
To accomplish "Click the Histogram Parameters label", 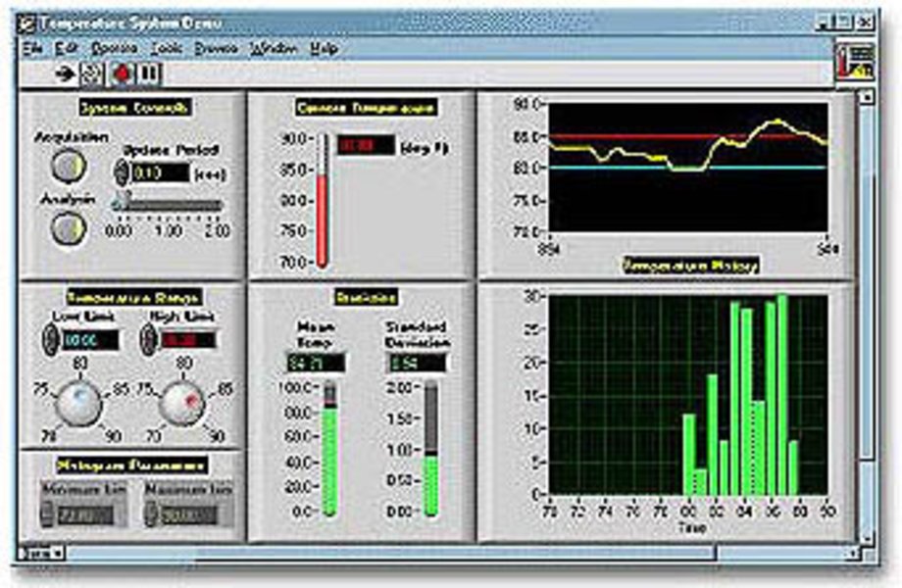I will tap(132, 465).
